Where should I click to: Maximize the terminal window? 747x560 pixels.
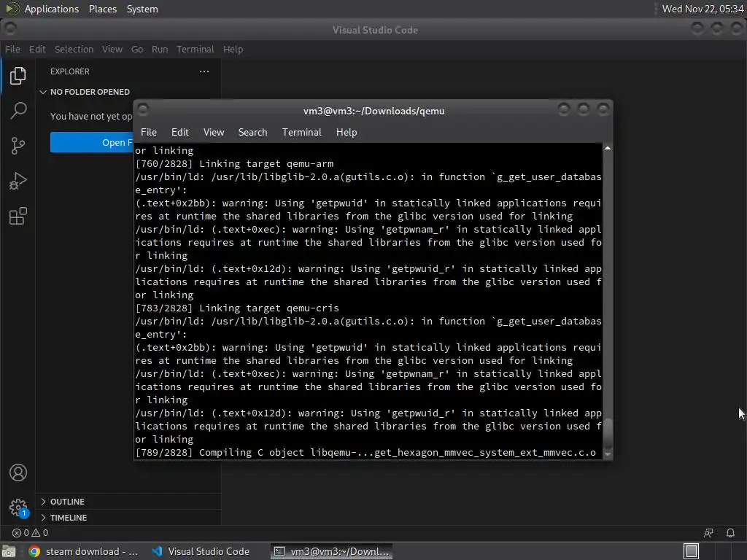(583, 110)
